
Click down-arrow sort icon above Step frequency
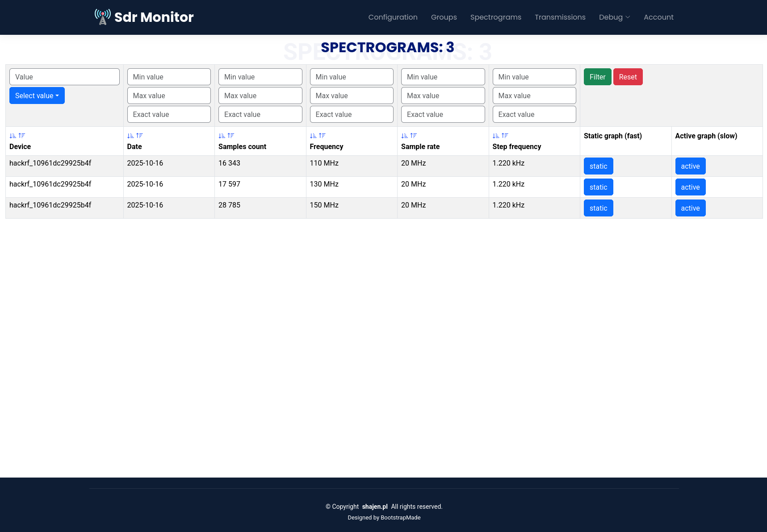[496, 136]
